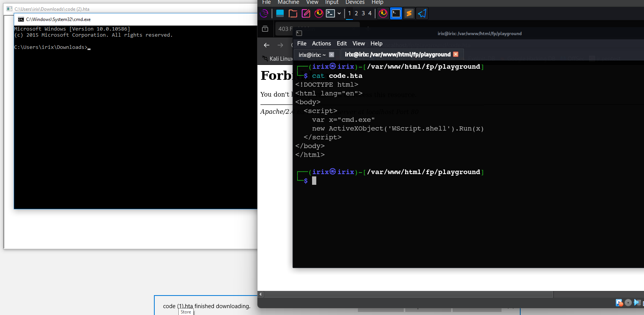Click the empty terminal prompt cursor
Viewport: 644px width, 315px height.
coord(314,181)
